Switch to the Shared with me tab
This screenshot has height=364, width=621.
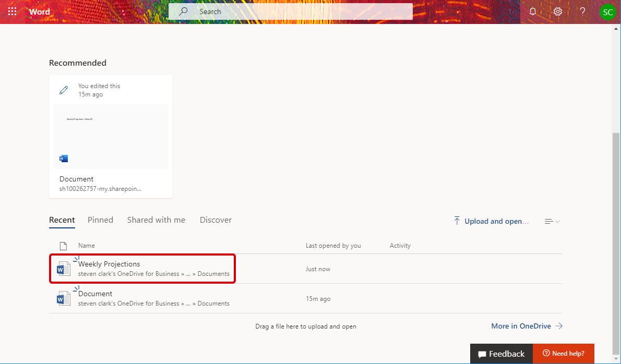pos(156,220)
